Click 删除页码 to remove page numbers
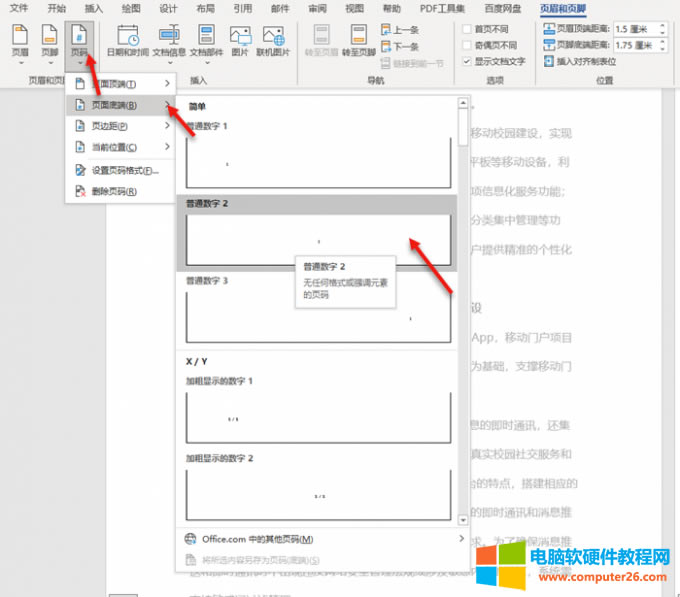This screenshot has width=680, height=597. (x=113, y=191)
